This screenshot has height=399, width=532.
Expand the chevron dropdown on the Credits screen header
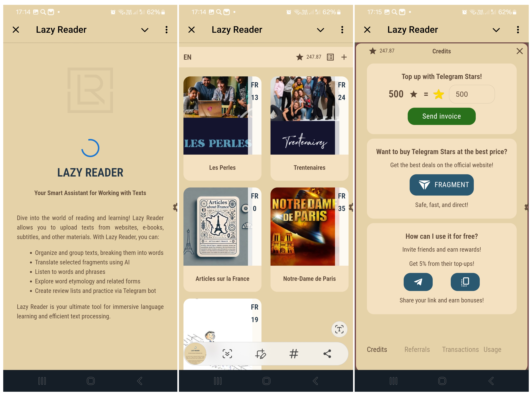coord(496,30)
